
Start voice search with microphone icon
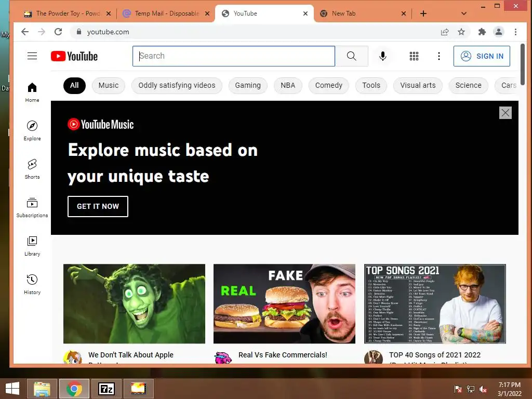pos(383,56)
